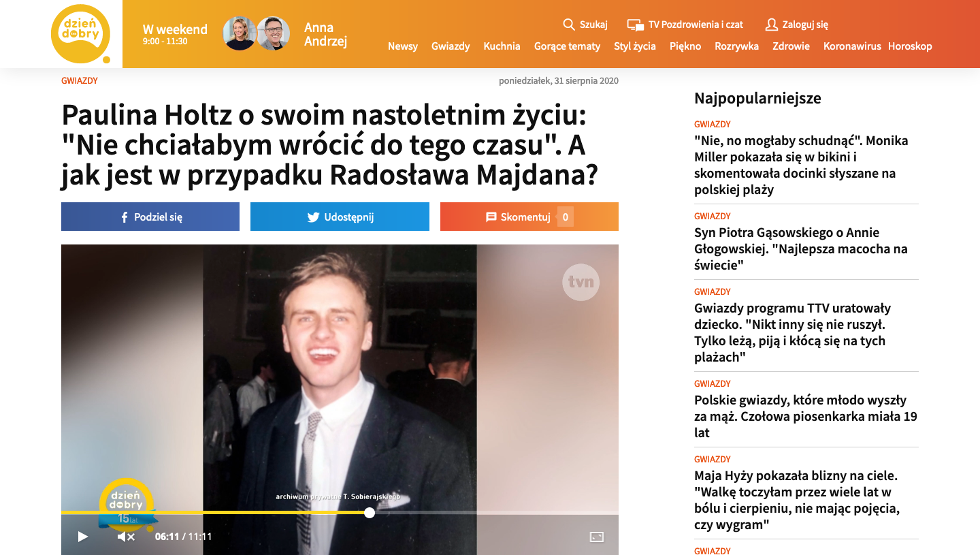Open the Monika Miller bikini article
This screenshot has width=980, height=555.
pyautogui.click(x=801, y=165)
